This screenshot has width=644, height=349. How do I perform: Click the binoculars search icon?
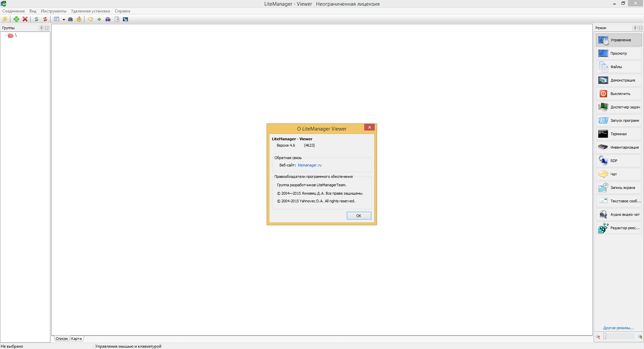pos(70,19)
